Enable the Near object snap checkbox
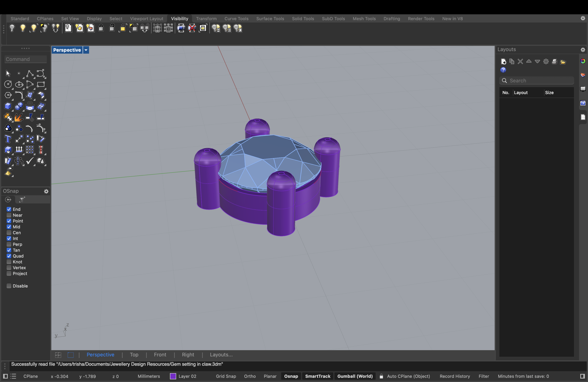588x382 pixels. pyautogui.click(x=9, y=215)
